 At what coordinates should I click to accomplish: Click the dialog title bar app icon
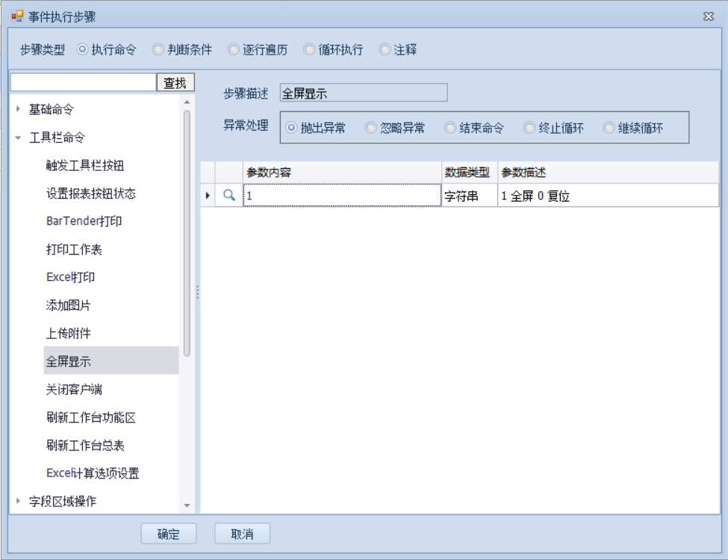click(x=17, y=16)
